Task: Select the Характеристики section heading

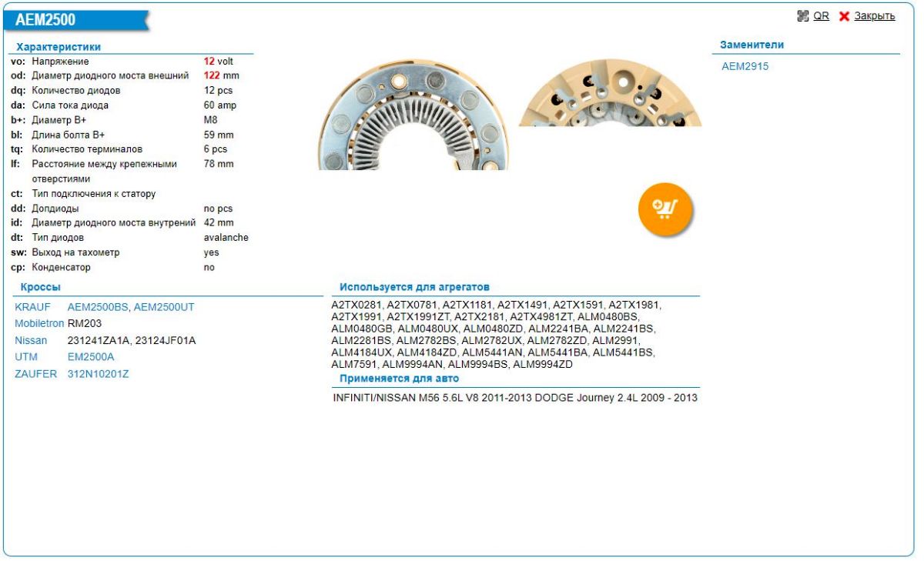Action: coord(59,47)
